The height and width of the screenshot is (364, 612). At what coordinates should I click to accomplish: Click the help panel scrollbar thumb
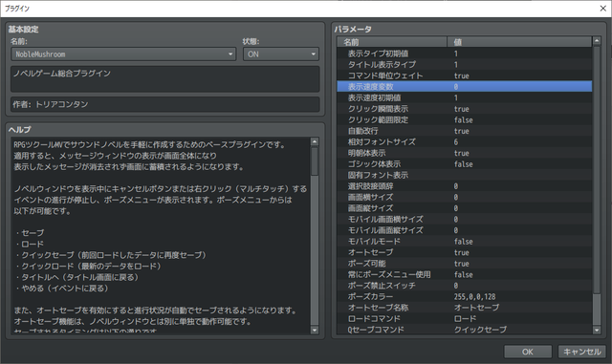(315, 161)
